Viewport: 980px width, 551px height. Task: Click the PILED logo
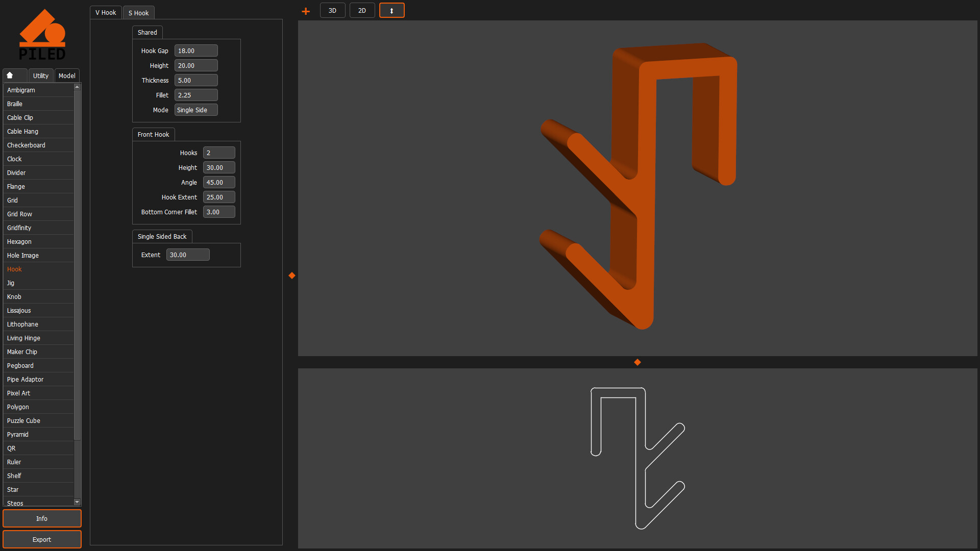[x=43, y=34]
